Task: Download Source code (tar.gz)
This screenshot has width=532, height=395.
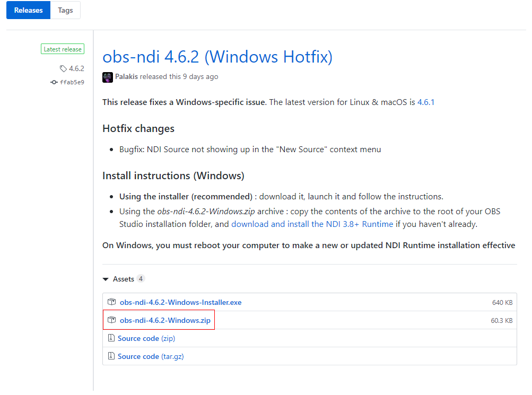Action: click(151, 356)
